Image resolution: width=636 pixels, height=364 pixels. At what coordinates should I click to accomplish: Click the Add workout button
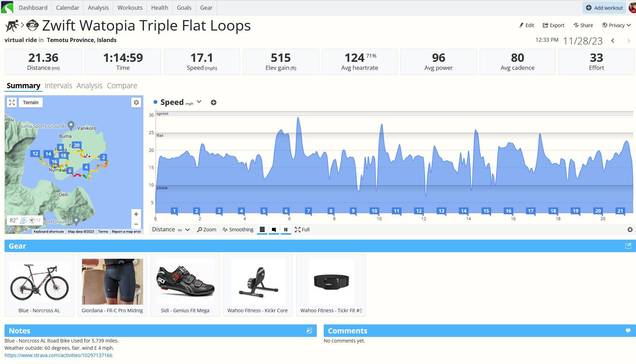[x=604, y=8]
